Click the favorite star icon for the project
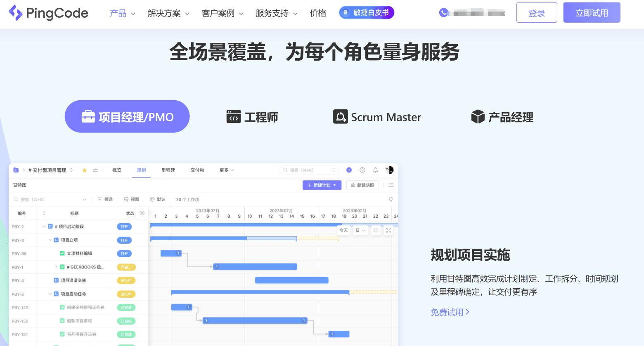The image size is (644, 346). (85, 170)
